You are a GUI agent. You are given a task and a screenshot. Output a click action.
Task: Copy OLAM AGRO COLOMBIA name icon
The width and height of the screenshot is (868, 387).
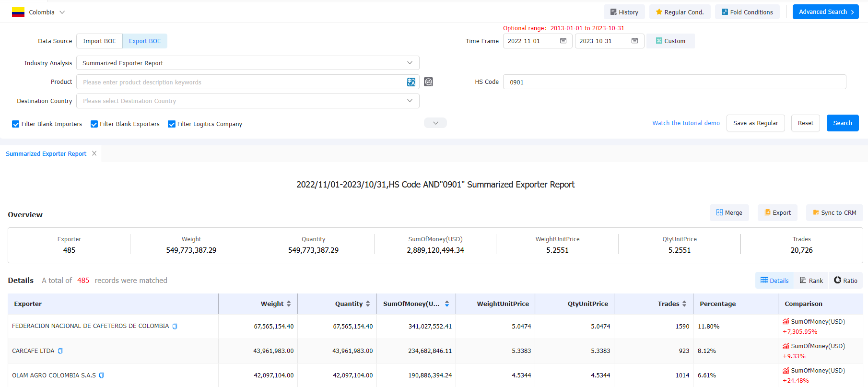point(102,375)
